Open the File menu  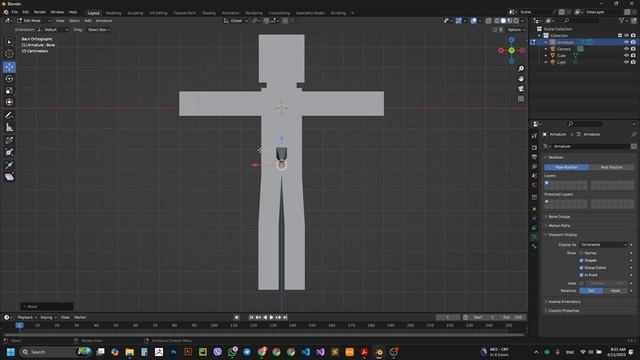pyautogui.click(x=15, y=12)
